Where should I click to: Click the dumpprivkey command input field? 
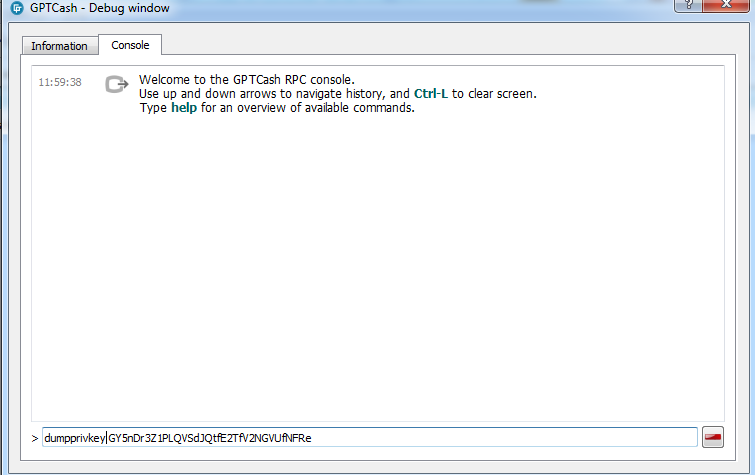pos(370,437)
